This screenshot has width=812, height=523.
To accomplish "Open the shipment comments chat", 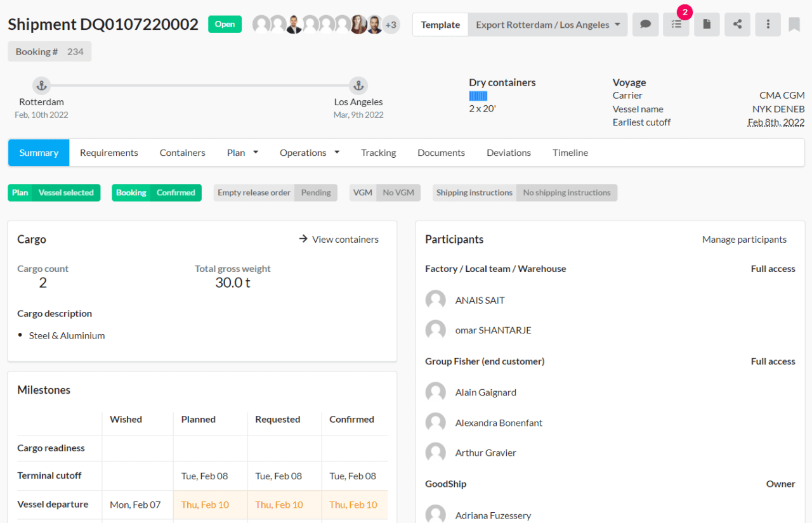I will pyautogui.click(x=645, y=24).
